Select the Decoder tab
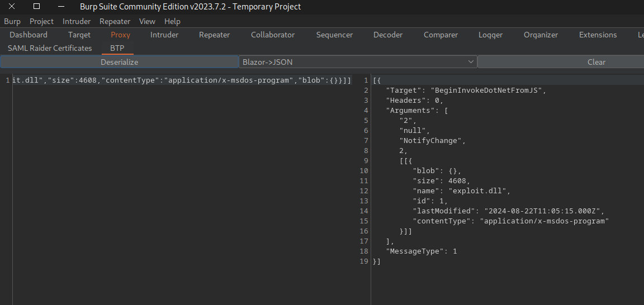The width and height of the screenshot is (644, 305). [388, 35]
